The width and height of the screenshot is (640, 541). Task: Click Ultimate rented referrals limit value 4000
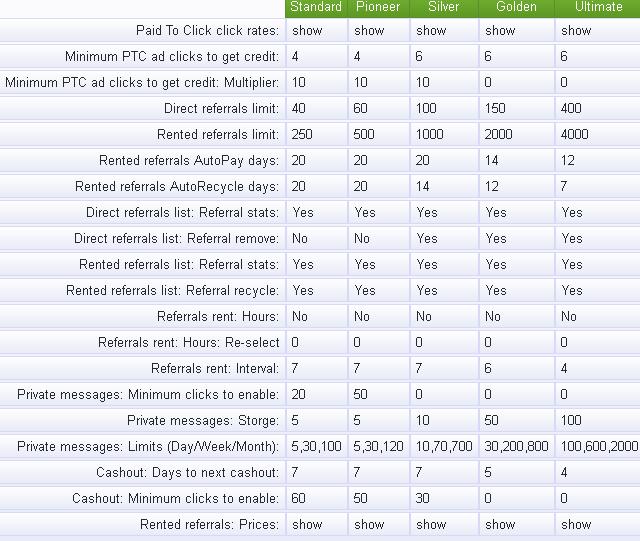pos(574,134)
